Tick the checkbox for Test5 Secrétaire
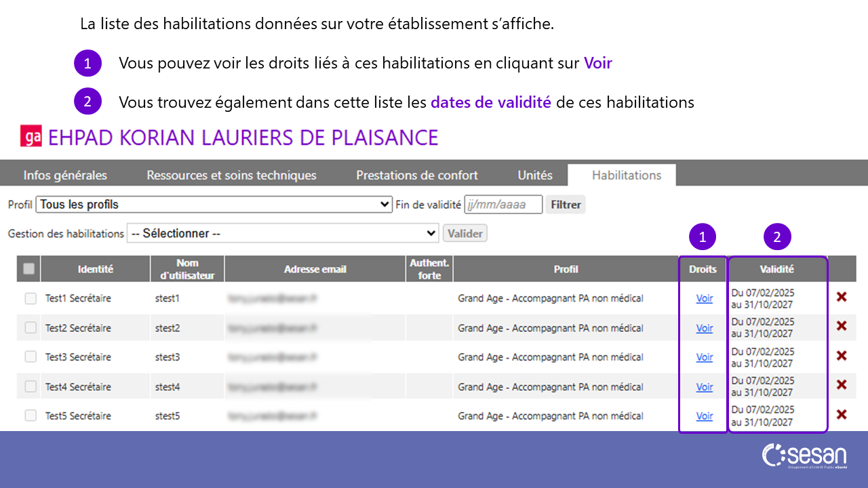The width and height of the screenshot is (868, 488). [31, 416]
